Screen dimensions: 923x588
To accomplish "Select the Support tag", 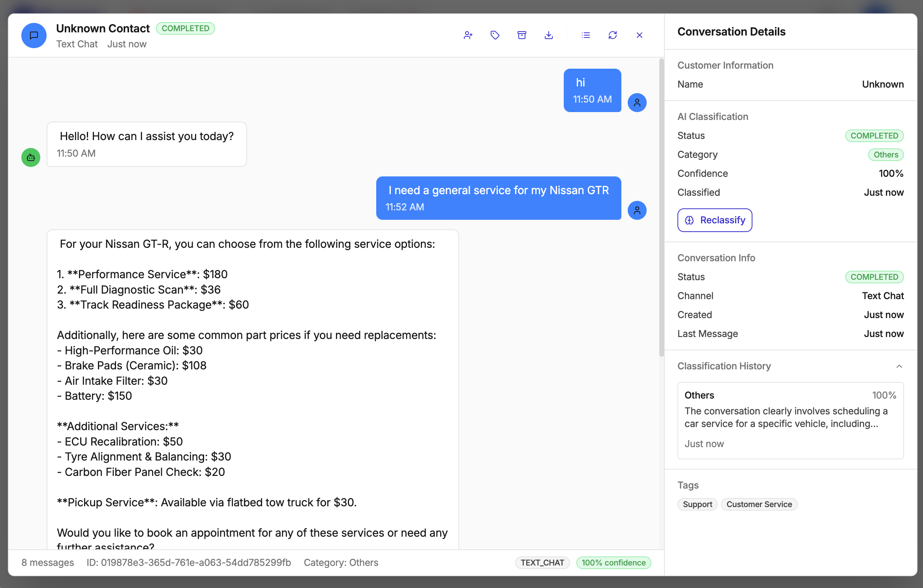I will 697,504.
